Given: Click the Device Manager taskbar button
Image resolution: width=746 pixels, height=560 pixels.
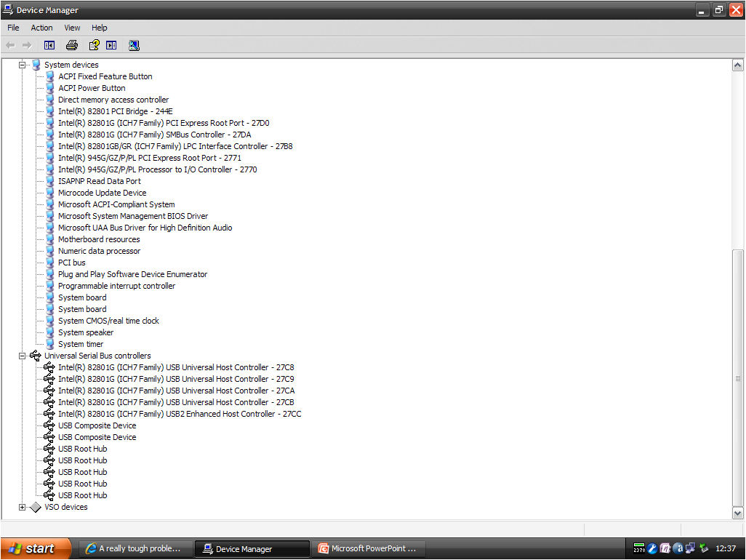Looking at the screenshot, I should click(252, 548).
